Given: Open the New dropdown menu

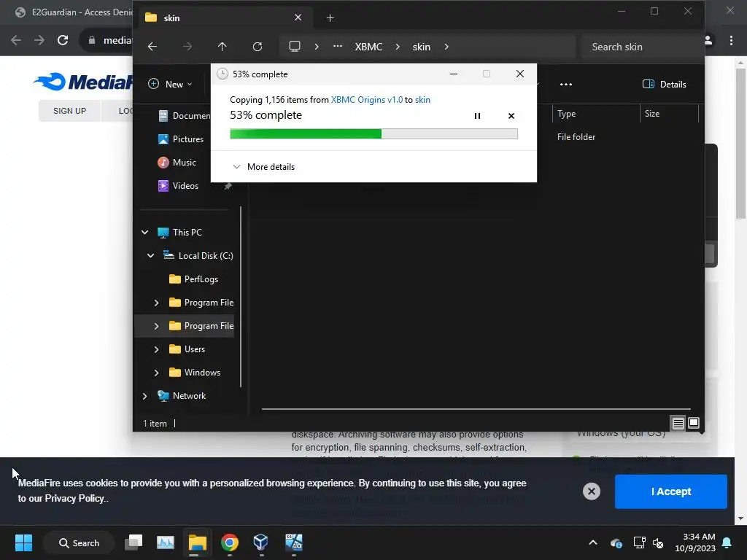Looking at the screenshot, I should (170, 85).
